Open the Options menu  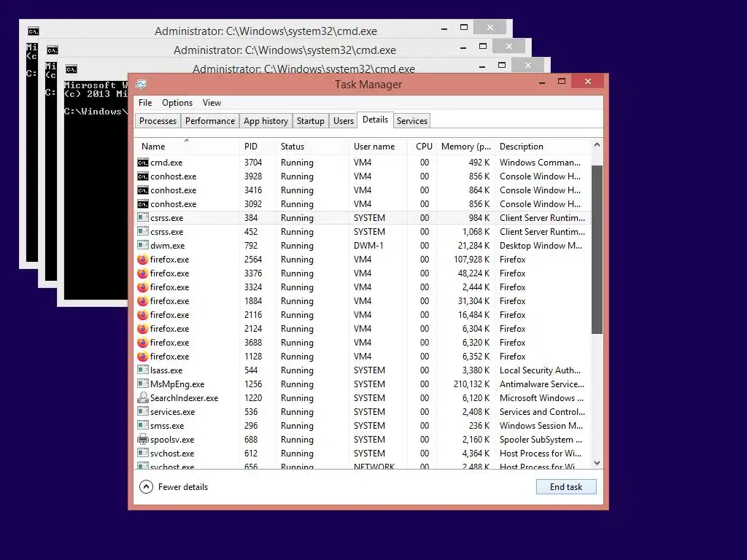177,103
